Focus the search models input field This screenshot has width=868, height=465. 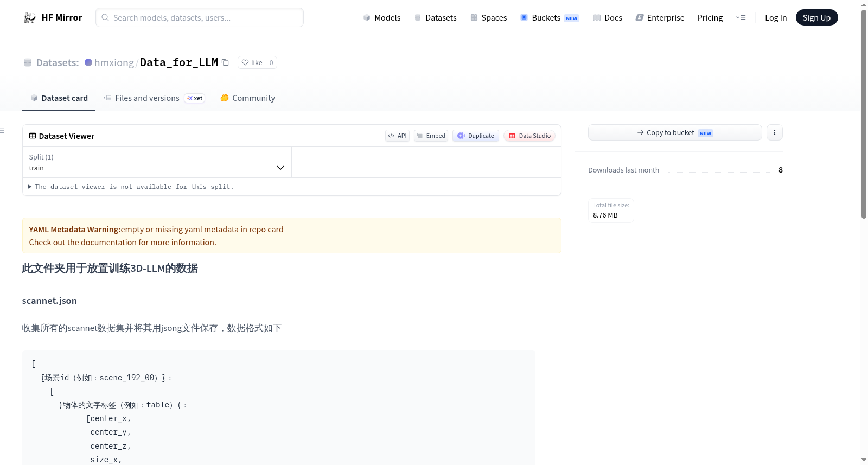(200, 17)
